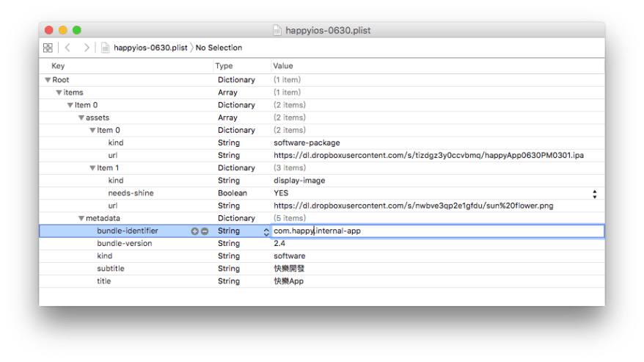This screenshot has height=362, width=644.
Task: Select the subtitle row
Action: (x=111, y=269)
